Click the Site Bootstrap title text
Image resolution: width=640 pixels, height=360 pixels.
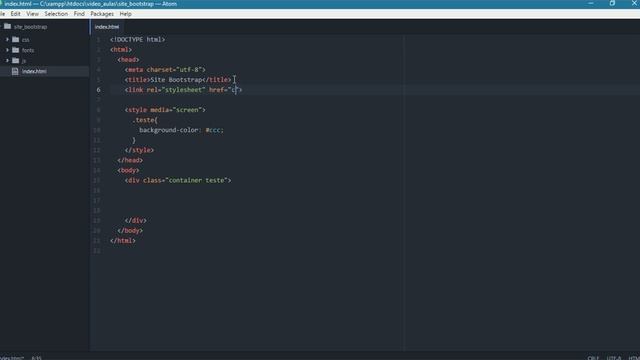176,80
